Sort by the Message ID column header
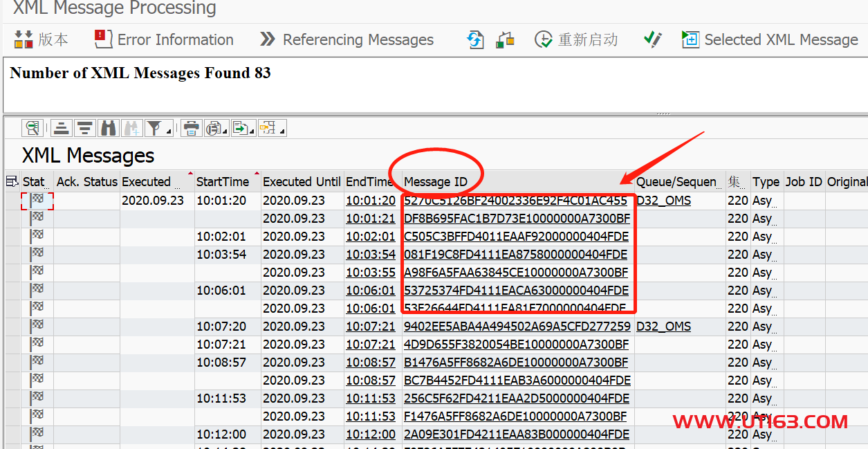The width and height of the screenshot is (868, 449). [x=438, y=181]
